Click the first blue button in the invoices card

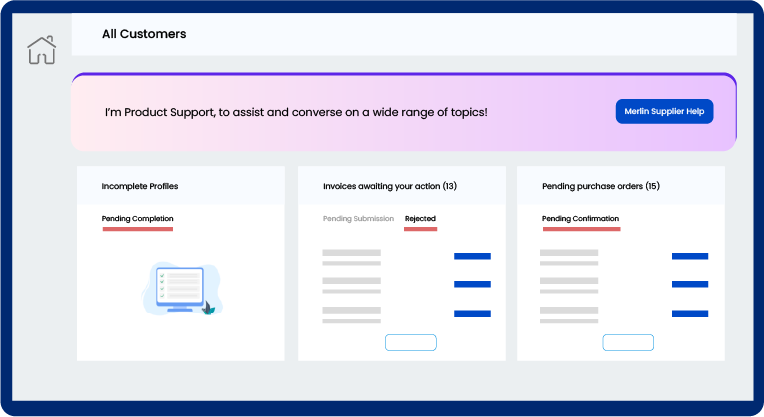(472, 256)
